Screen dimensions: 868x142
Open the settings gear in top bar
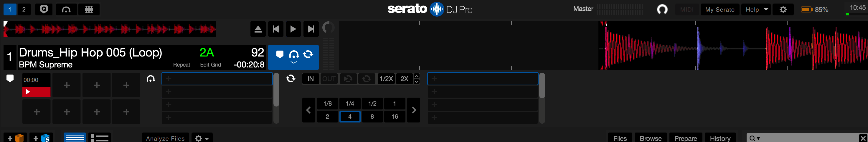(x=783, y=9)
